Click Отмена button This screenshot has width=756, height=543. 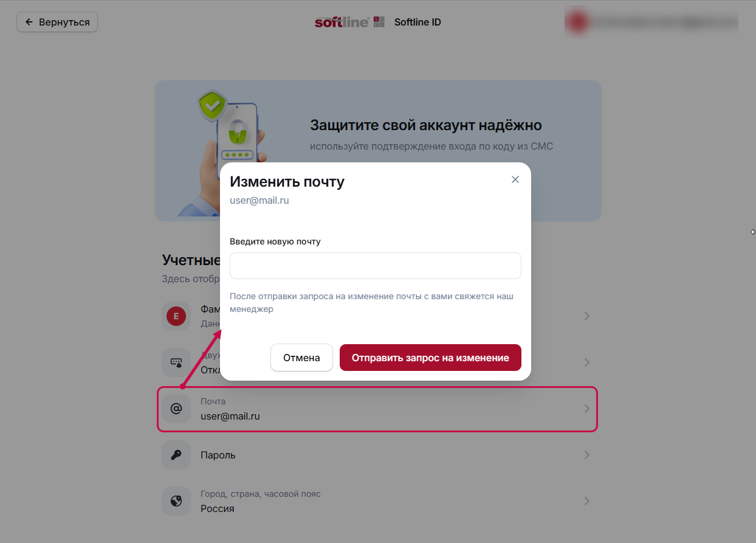coord(301,358)
